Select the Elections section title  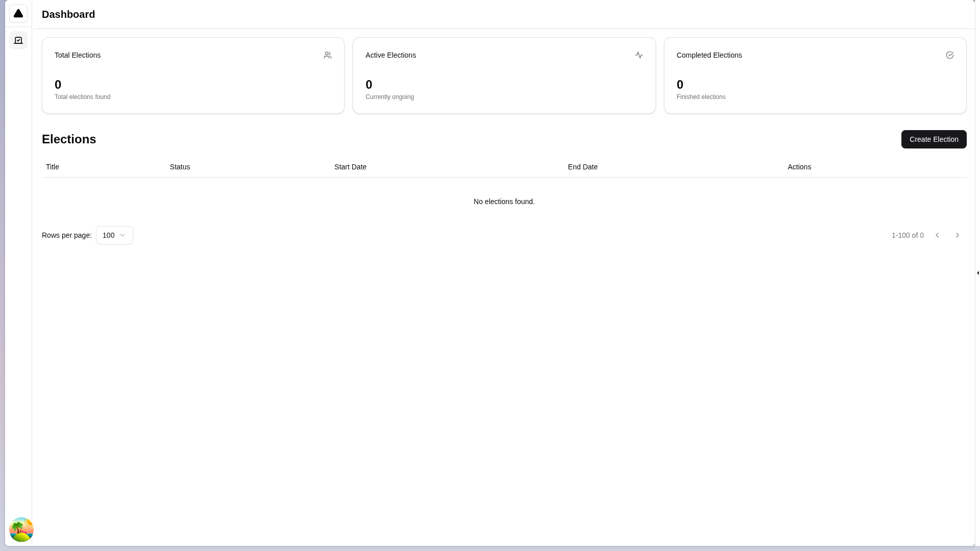[x=68, y=139]
